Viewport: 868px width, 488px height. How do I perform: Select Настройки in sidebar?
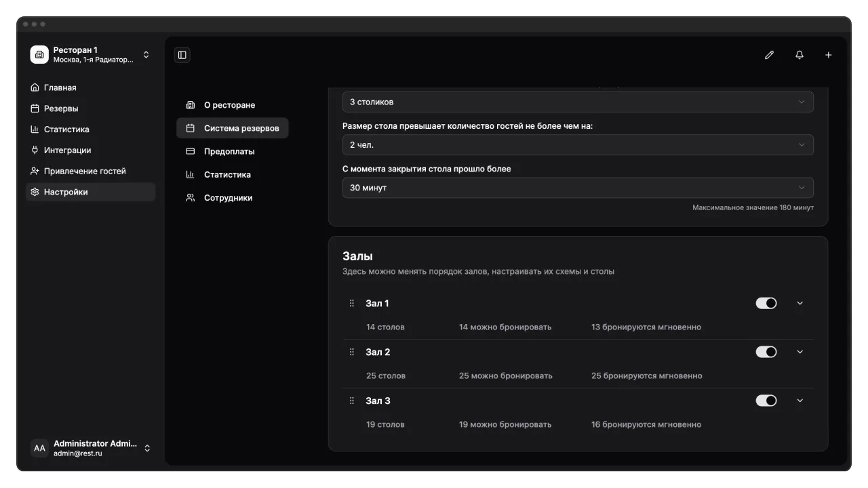pos(90,192)
